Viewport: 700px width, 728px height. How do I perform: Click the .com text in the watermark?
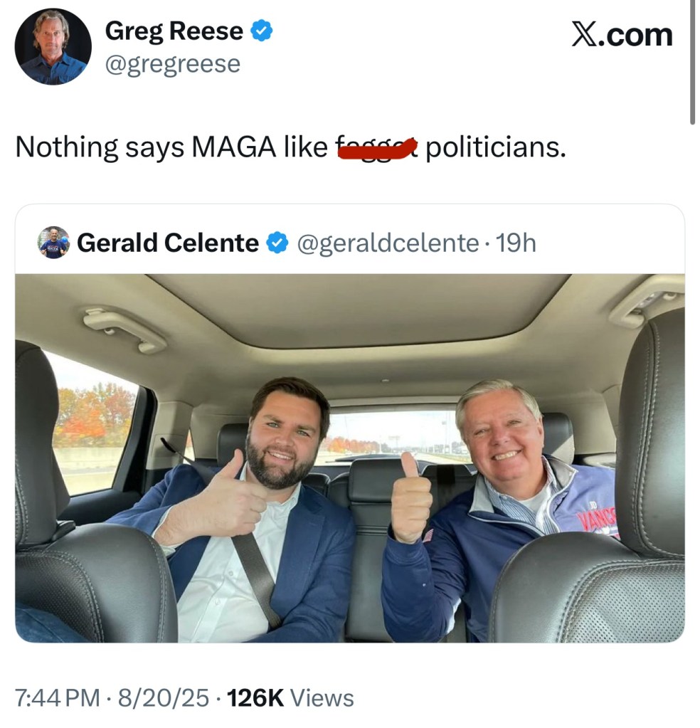pyautogui.click(x=636, y=34)
